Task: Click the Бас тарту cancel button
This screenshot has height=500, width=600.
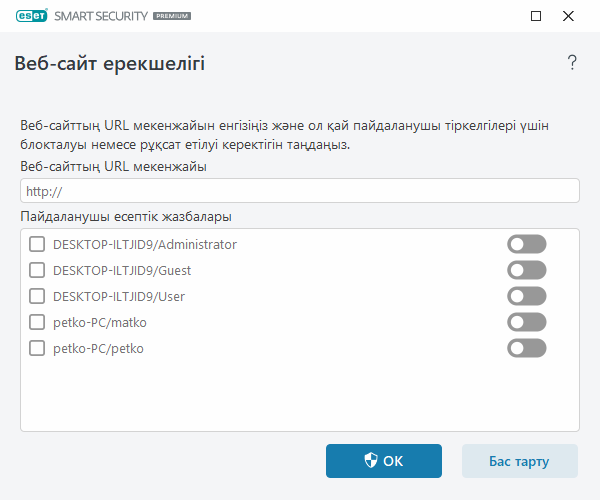Action: [x=519, y=461]
